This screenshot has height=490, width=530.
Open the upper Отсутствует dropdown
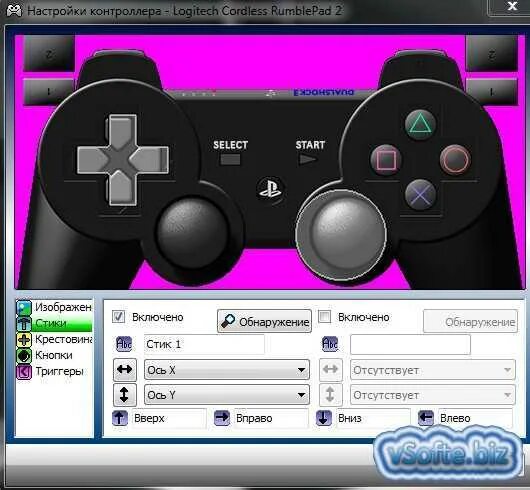433,370
